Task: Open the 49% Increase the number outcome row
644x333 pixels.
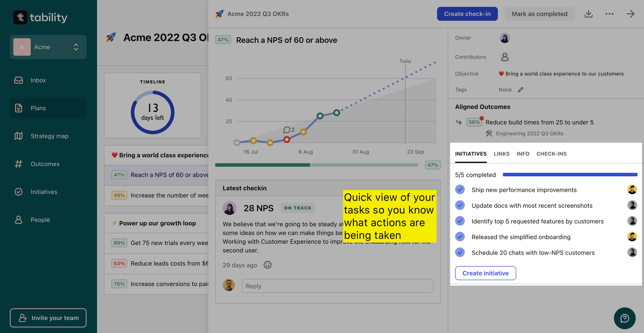Action: 156,195
